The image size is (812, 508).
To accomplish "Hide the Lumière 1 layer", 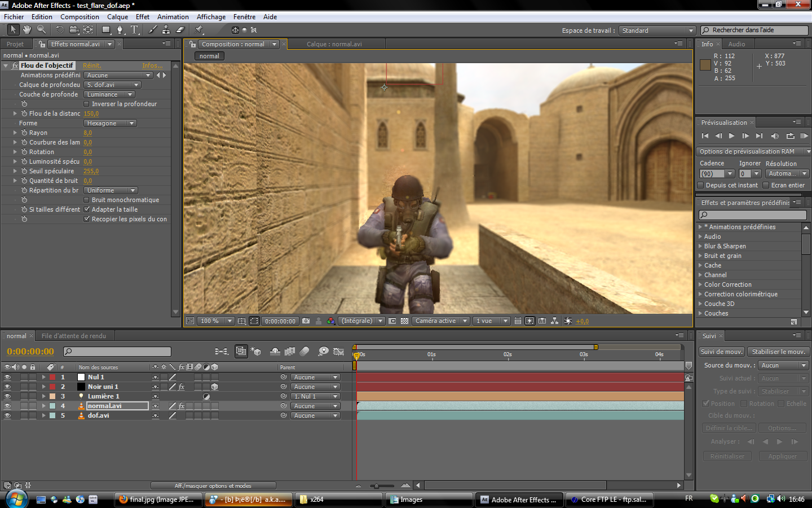I will pyautogui.click(x=7, y=396).
